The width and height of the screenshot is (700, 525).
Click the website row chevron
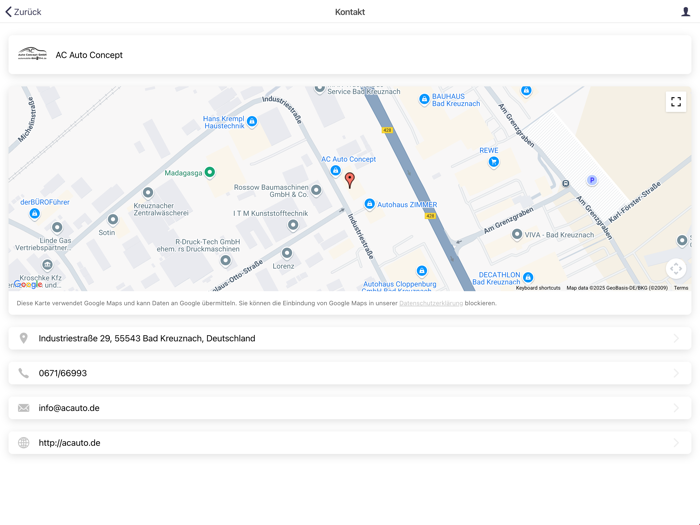[x=676, y=443]
